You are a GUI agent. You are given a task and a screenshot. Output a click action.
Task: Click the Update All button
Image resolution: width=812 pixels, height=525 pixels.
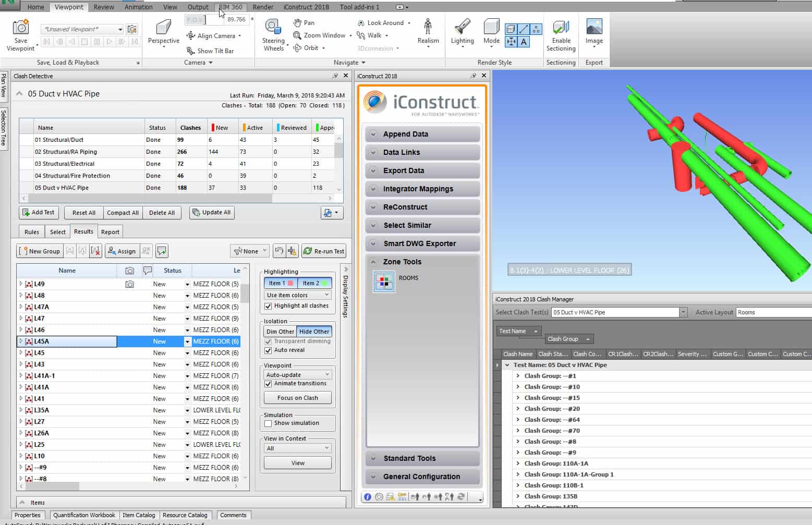pyautogui.click(x=211, y=213)
